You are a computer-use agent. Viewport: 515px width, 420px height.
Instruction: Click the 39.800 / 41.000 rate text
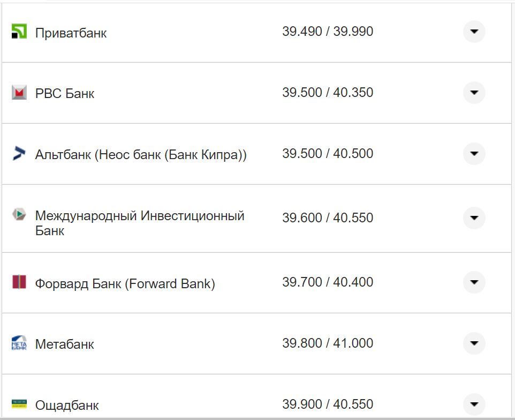(329, 343)
